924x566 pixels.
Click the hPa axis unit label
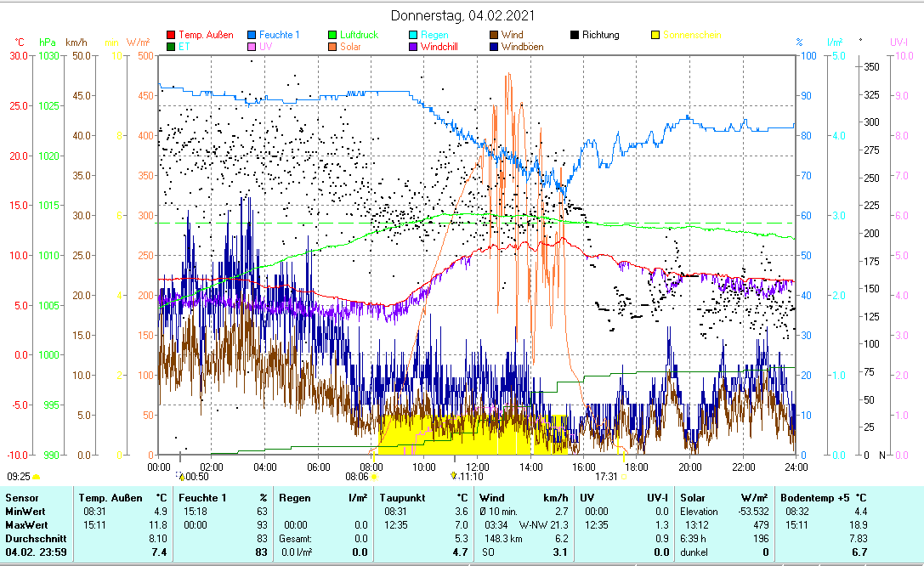[x=48, y=42]
